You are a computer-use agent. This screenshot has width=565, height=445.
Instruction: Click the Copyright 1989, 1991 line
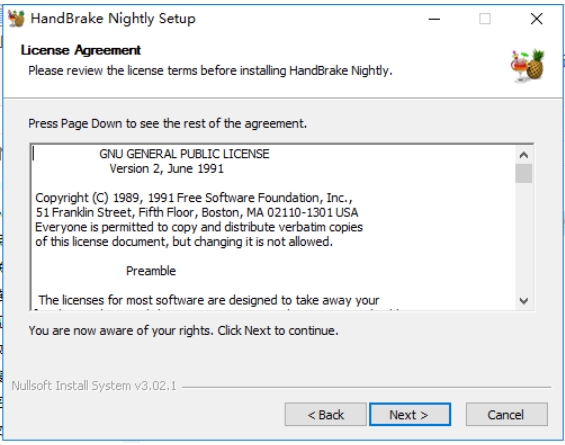pyautogui.click(x=194, y=198)
